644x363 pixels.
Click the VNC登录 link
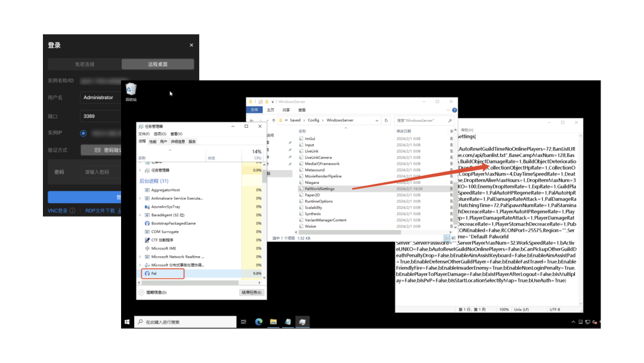(57, 211)
